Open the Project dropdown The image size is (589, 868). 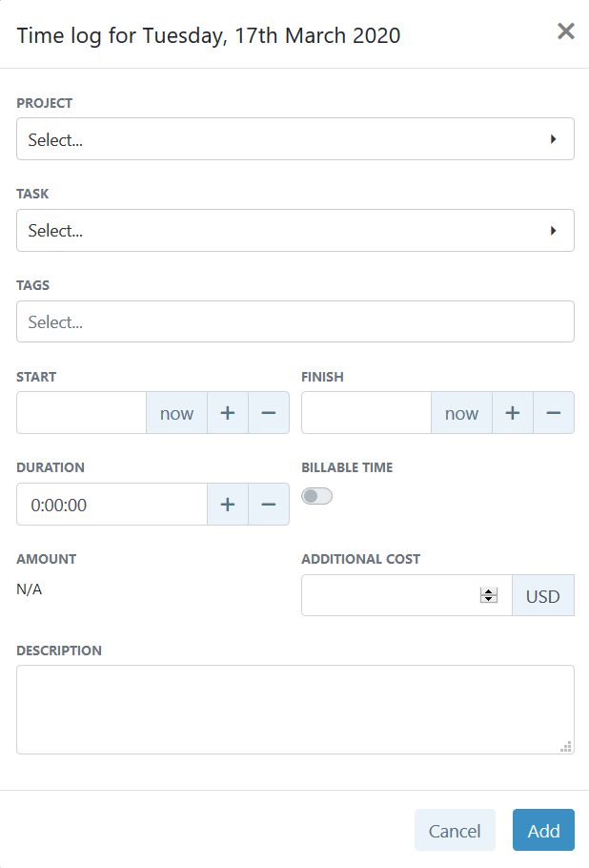[295, 139]
